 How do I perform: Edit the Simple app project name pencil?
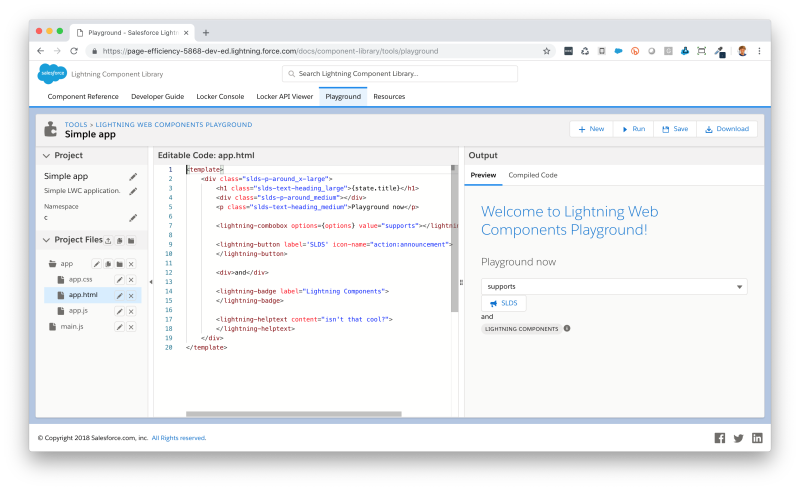pyautogui.click(x=133, y=177)
